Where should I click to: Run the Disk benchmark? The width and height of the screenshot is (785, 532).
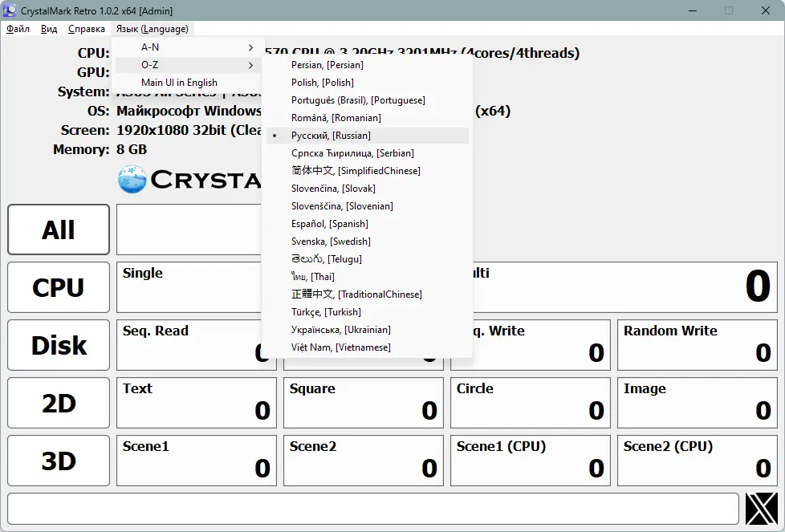click(59, 345)
